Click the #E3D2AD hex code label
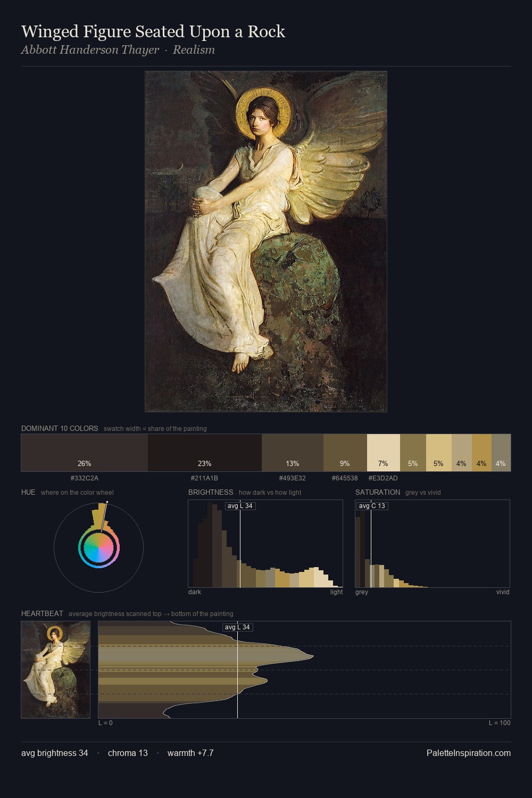The image size is (532, 798). click(383, 478)
